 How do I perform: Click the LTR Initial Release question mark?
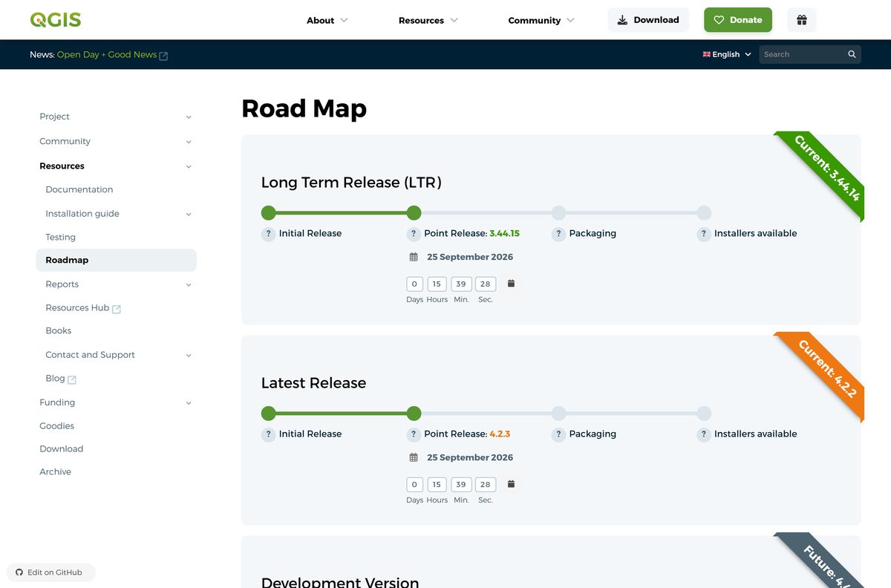pyautogui.click(x=268, y=234)
